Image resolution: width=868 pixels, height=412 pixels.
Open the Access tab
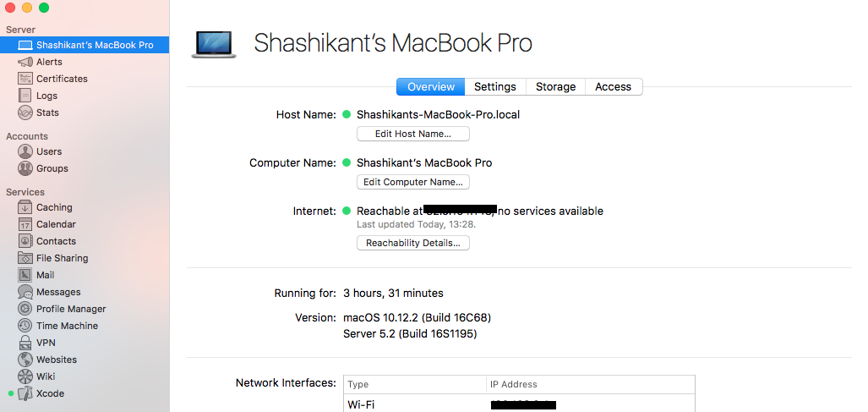click(613, 87)
